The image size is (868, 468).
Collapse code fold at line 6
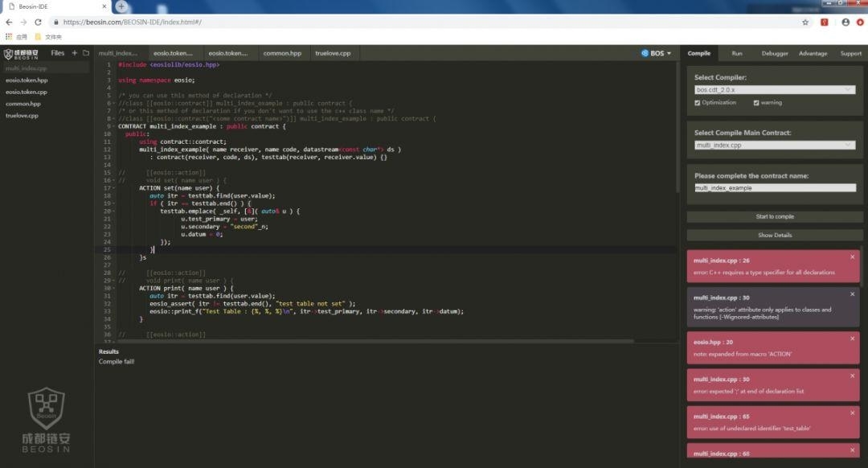[x=114, y=103]
